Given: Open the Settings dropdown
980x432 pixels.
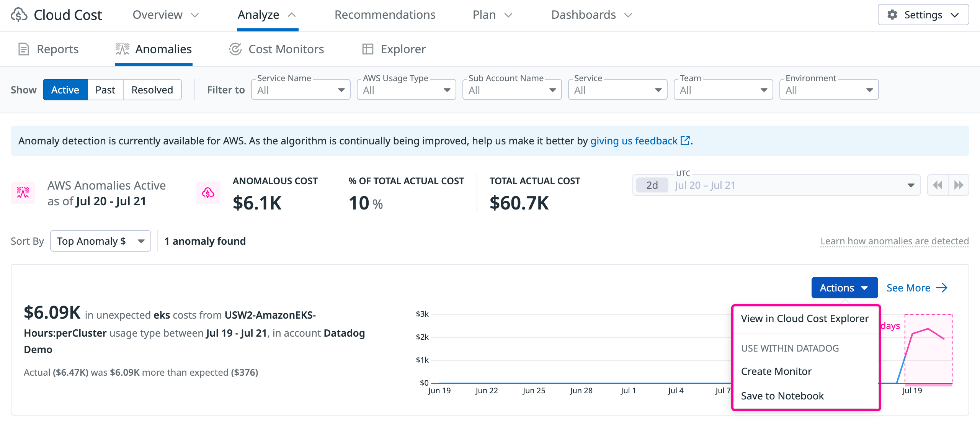Looking at the screenshot, I should [923, 15].
